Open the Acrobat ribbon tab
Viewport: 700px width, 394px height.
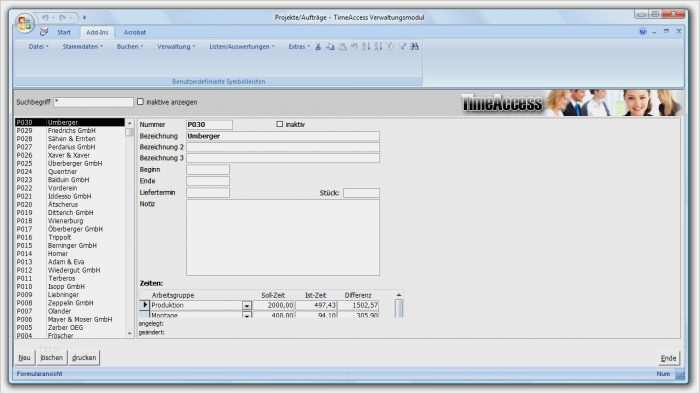click(135, 32)
